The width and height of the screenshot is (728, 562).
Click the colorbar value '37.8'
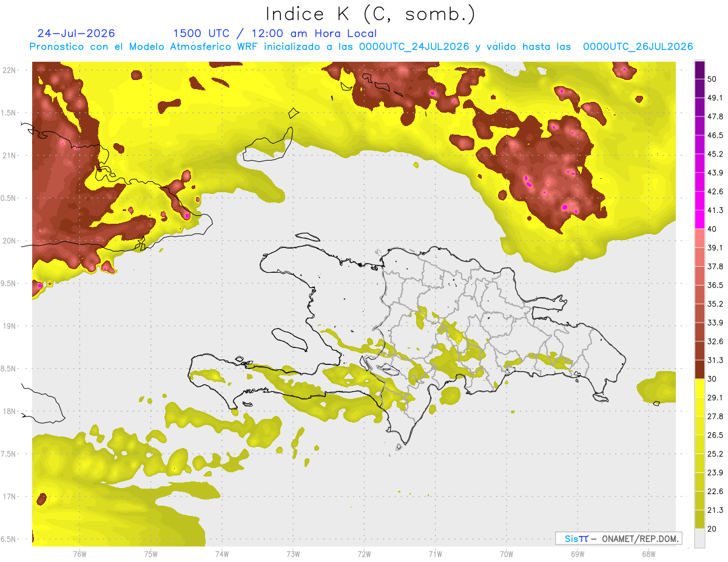(715, 266)
